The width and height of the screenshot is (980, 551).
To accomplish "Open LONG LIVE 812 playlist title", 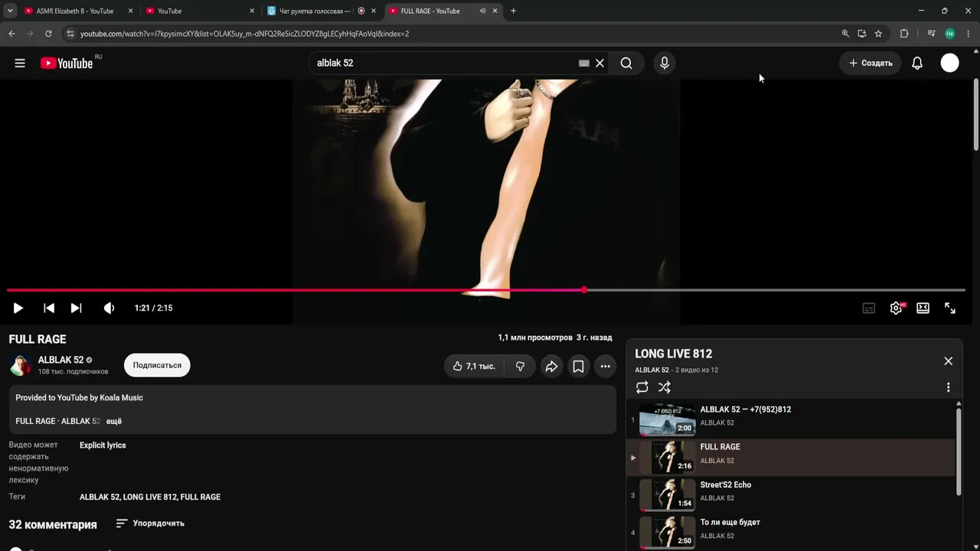I will click(674, 354).
